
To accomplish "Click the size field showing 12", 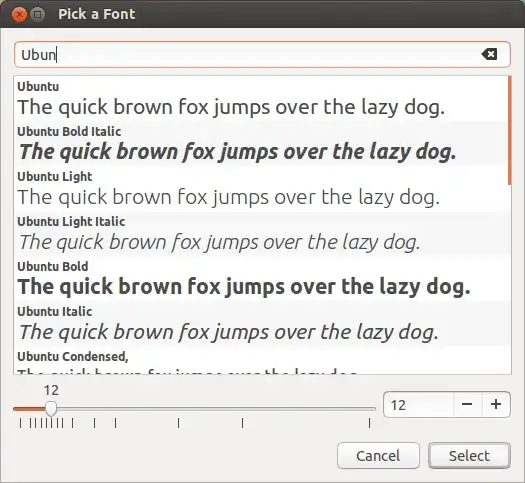I will 418,405.
